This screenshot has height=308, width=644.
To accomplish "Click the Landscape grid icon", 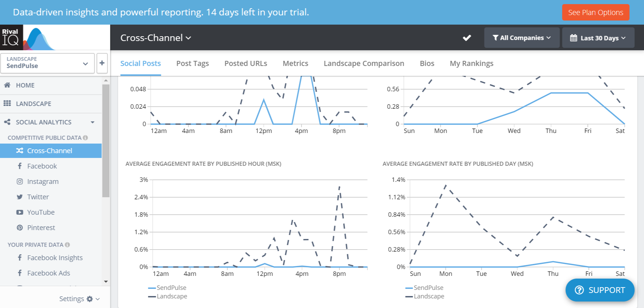I will pyautogui.click(x=7, y=103).
